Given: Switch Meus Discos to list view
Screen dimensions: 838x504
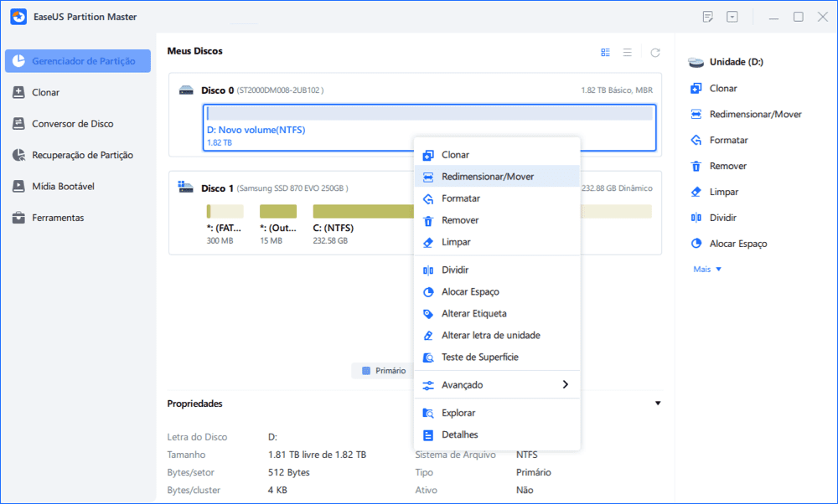Looking at the screenshot, I should tap(628, 52).
